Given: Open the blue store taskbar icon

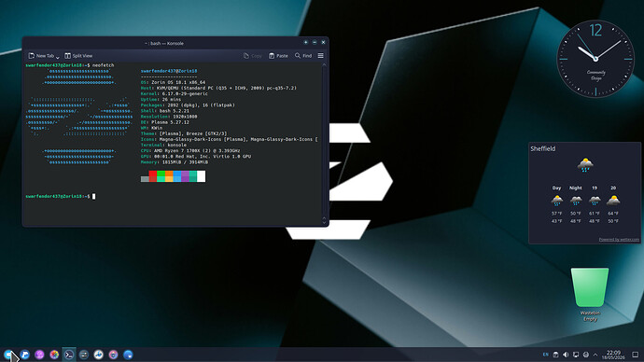Looking at the screenshot, I should (128, 355).
